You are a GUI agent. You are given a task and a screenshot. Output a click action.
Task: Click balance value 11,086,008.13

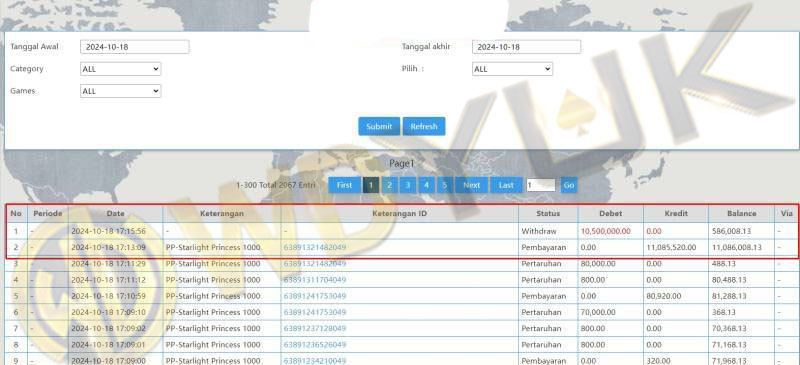[x=737, y=248]
